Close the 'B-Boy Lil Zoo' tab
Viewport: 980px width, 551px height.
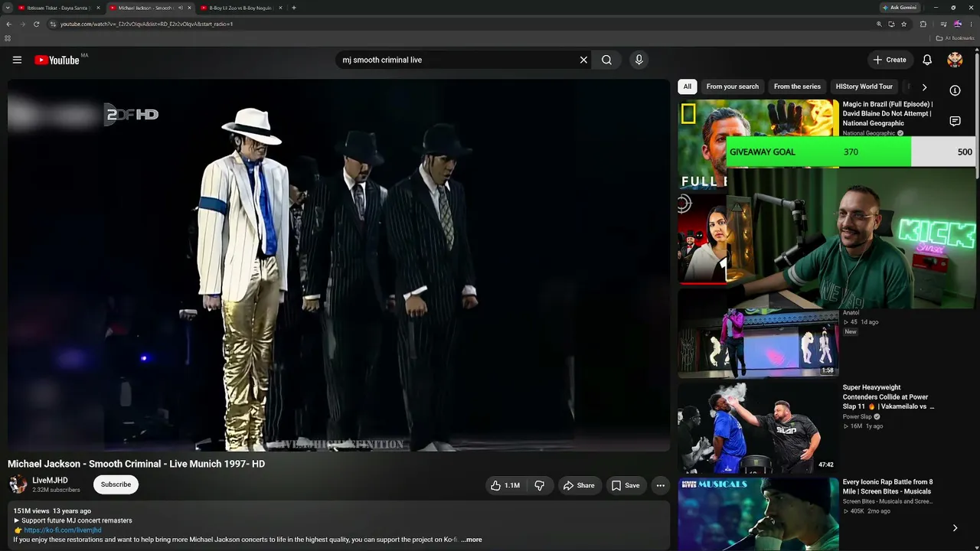[x=281, y=8]
